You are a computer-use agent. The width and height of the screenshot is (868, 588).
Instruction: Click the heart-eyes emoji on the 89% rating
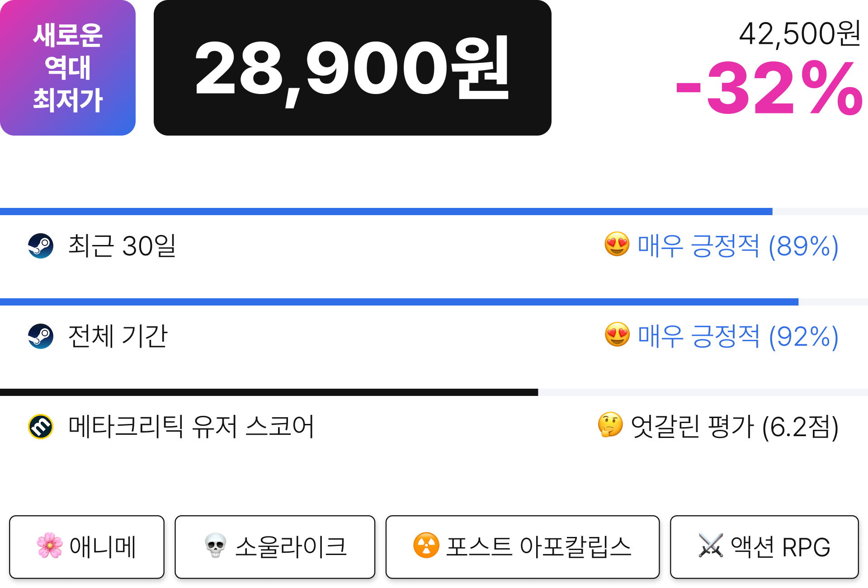click(x=617, y=245)
